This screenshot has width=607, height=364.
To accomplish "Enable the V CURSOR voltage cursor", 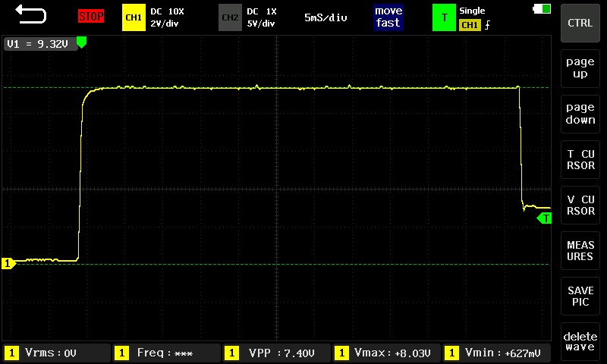I will pos(580,205).
